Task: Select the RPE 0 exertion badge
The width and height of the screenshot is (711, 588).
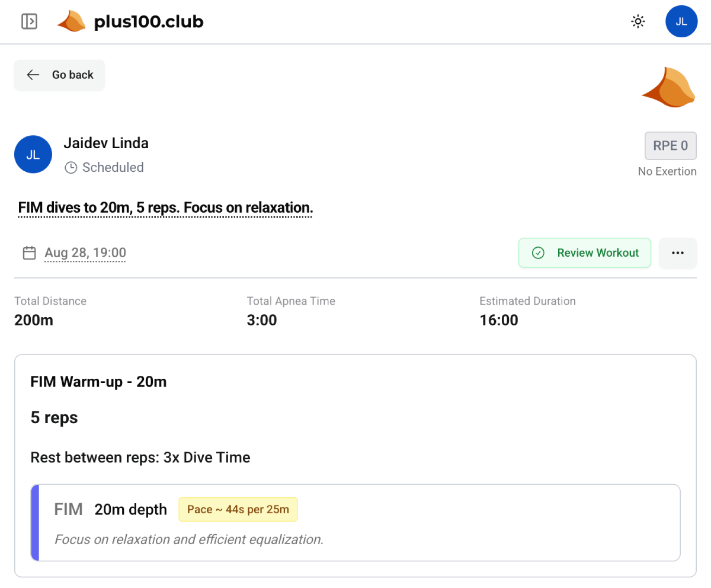Action: tap(670, 145)
